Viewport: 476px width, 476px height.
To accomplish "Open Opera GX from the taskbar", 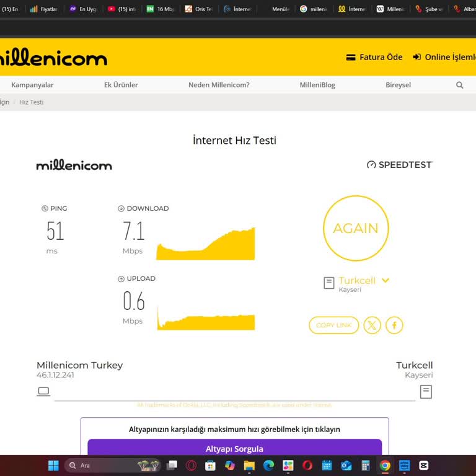I will tap(191, 465).
